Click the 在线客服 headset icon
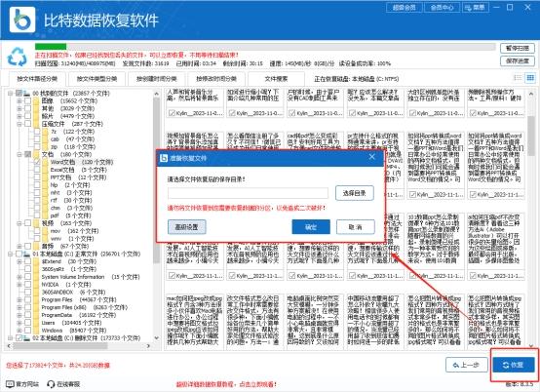 click(51, 384)
